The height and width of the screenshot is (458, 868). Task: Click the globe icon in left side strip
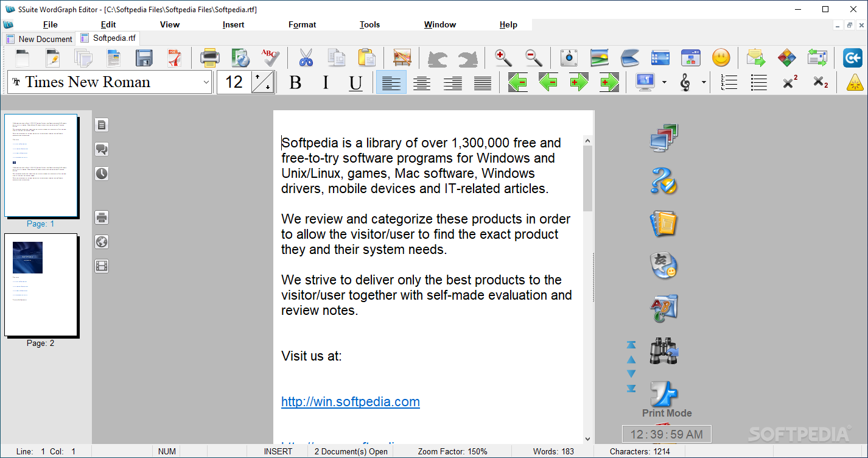[x=102, y=242]
